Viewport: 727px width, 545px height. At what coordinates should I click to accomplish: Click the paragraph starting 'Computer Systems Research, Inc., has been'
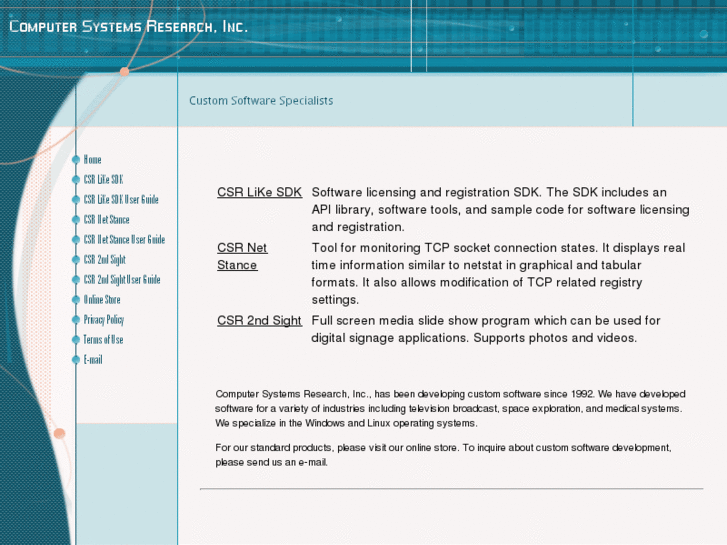450,409
